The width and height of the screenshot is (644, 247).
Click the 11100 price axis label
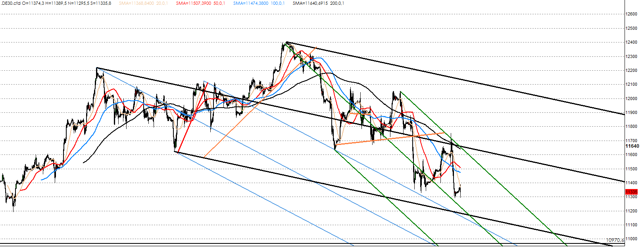(631, 225)
